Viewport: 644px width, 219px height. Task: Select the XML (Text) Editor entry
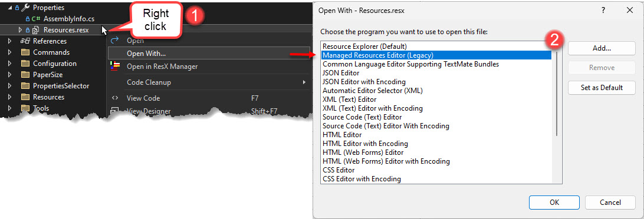tap(436, 99)
